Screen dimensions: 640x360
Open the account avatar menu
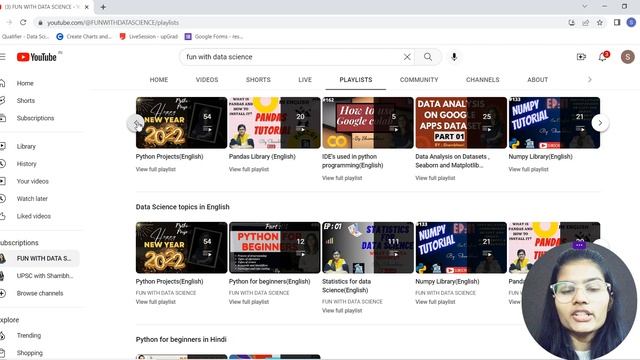click(627, 57)
